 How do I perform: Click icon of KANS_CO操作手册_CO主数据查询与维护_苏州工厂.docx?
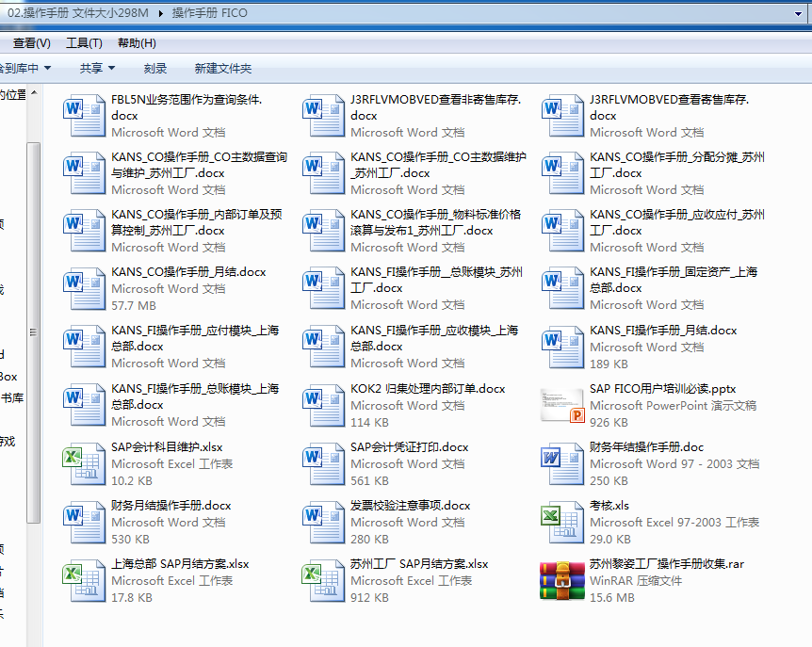pos(84,172)
